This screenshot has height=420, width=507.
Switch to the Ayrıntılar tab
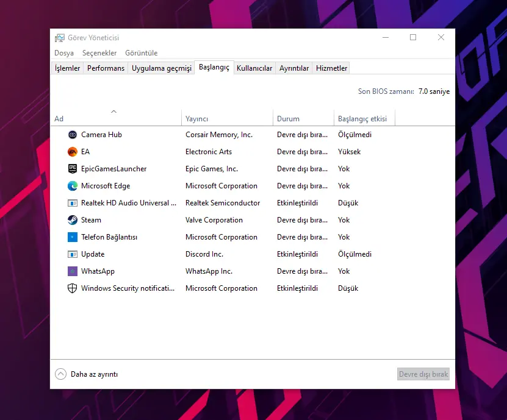(x=294, y=68)
